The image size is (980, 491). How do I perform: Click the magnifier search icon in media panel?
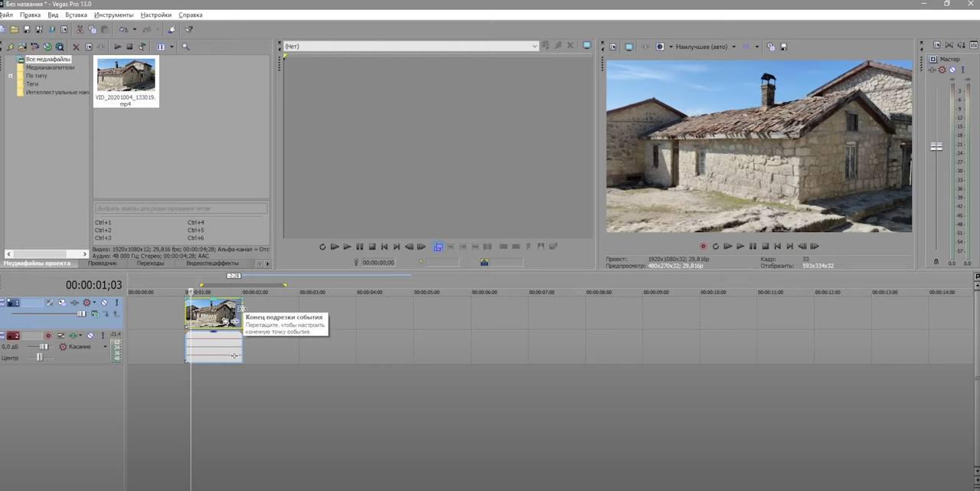click(185, 47)
